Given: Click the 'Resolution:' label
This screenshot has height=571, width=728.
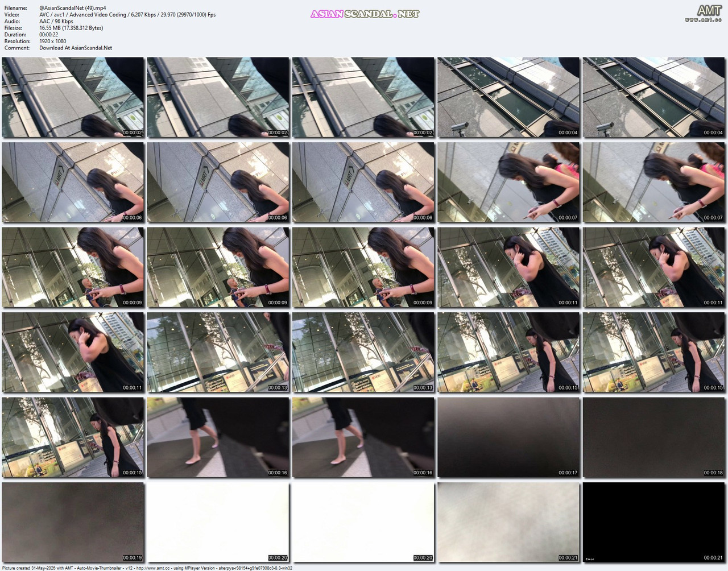Looking at the screenshot, I should pyautogui.click(x=18, y=41).
